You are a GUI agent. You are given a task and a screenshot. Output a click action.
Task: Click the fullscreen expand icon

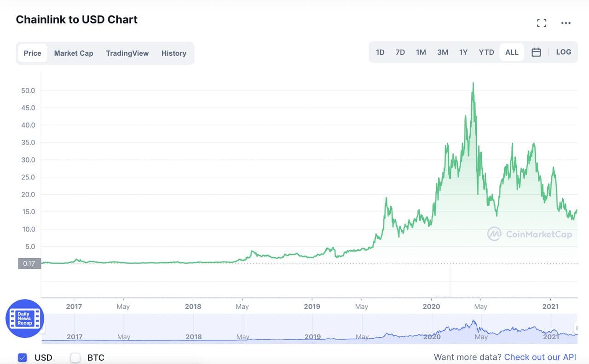[542, 23]
